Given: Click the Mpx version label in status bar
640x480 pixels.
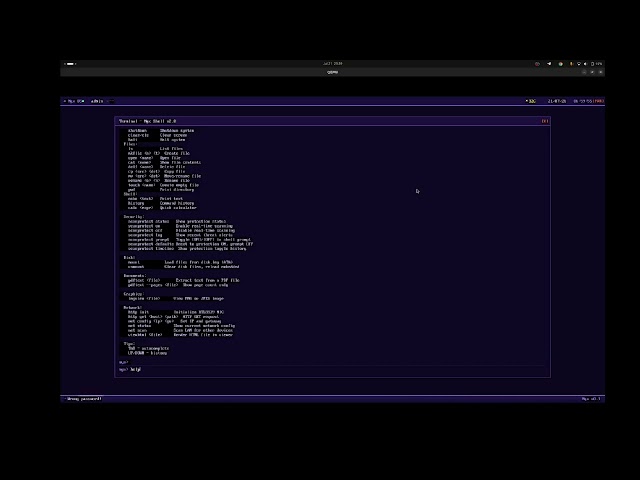Looking at the screenshot, I should (x=591, y=399).
